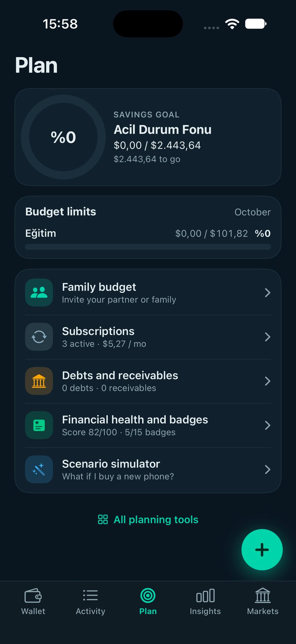Viewport: 296px width, 644px height.
Task: Open the Insights tab
Action: [x=205, y=602]
